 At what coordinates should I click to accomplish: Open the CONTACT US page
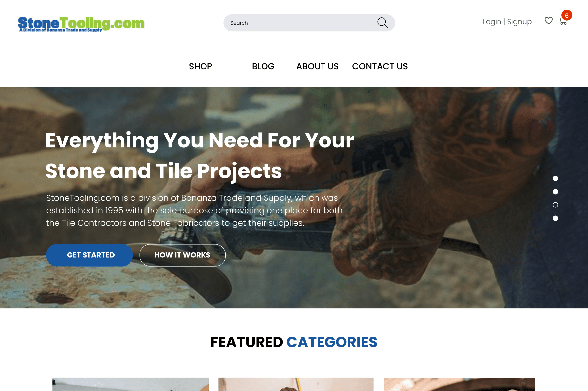pyautogui.click(x=380, y=66)
